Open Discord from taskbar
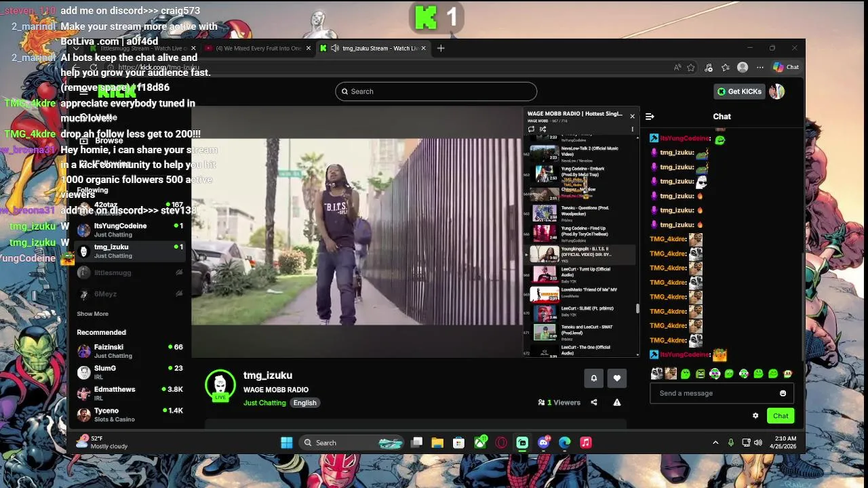 pyautogui.click(x=544, y=443)
